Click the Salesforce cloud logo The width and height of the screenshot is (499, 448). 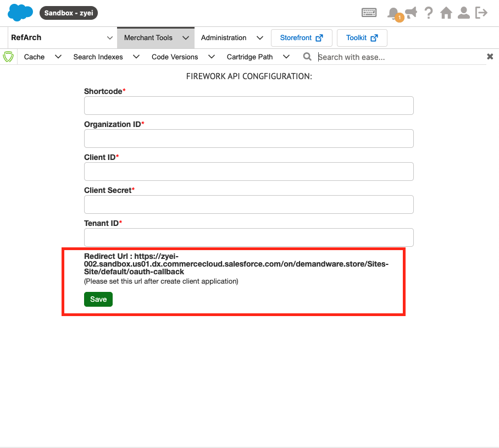20,13
